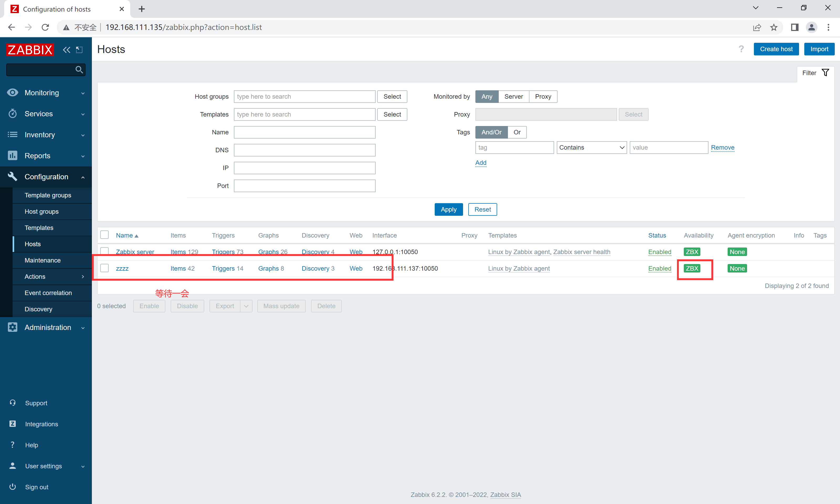840x504 pixels.
Task: Click the Support headset icon
Action: tap(13, 403)
